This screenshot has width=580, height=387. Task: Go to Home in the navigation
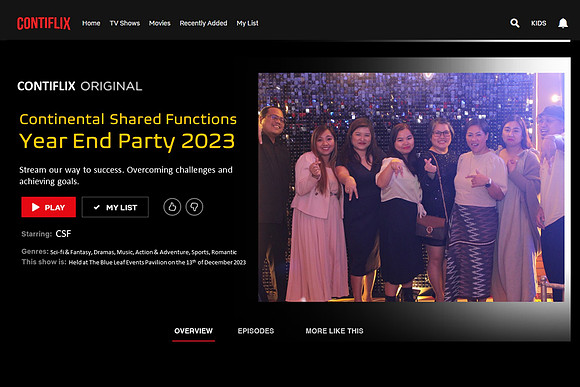(x=91, y=23)
